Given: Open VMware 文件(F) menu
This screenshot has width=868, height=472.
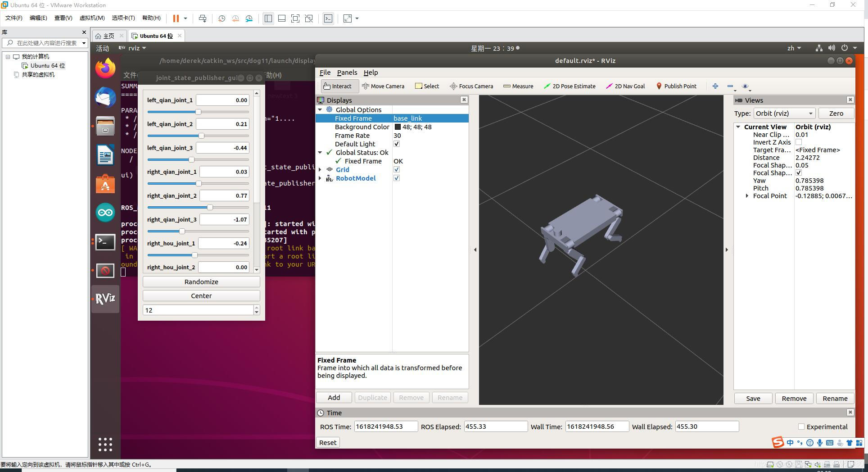Looking at the screenshot, I should 14,18.
